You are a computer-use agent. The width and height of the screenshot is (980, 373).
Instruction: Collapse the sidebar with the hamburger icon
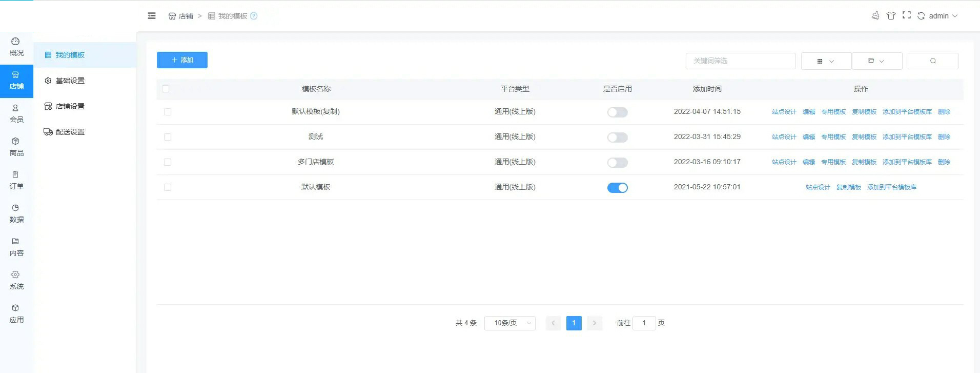pos(152,16)
